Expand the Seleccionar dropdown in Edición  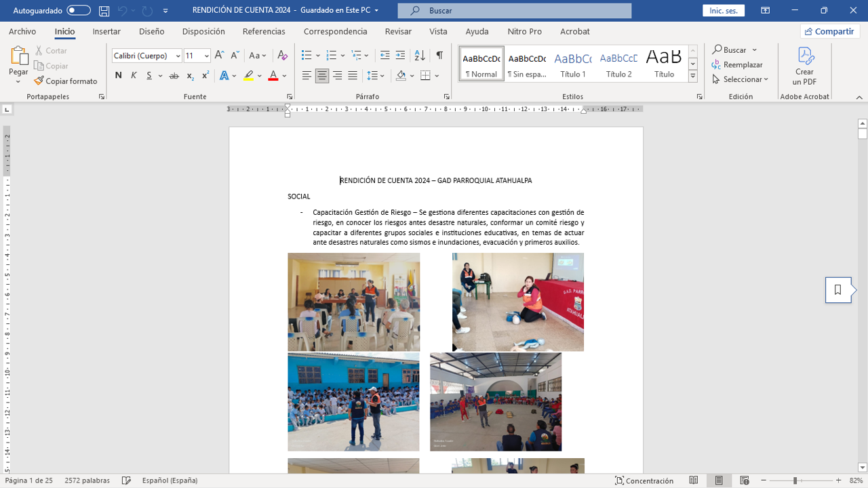tap(741, 79)
